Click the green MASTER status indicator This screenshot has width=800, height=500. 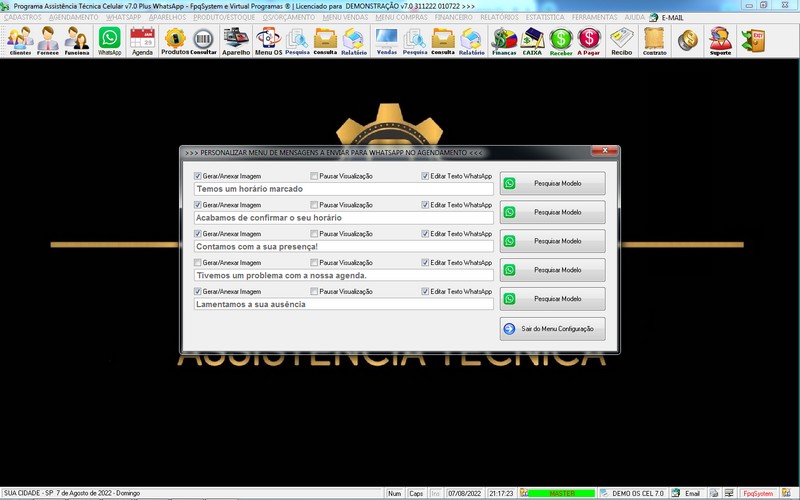pyautogui.click(x=561, y=493)
